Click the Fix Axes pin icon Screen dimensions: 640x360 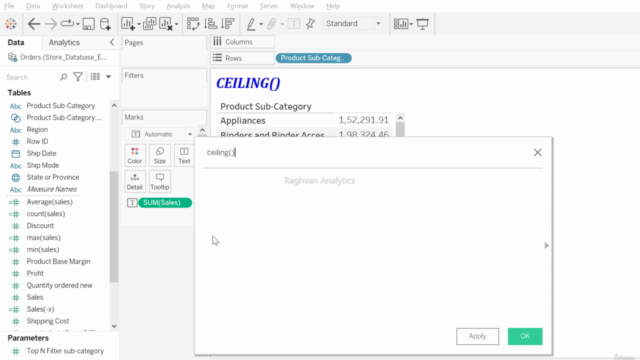click(310, 24)
